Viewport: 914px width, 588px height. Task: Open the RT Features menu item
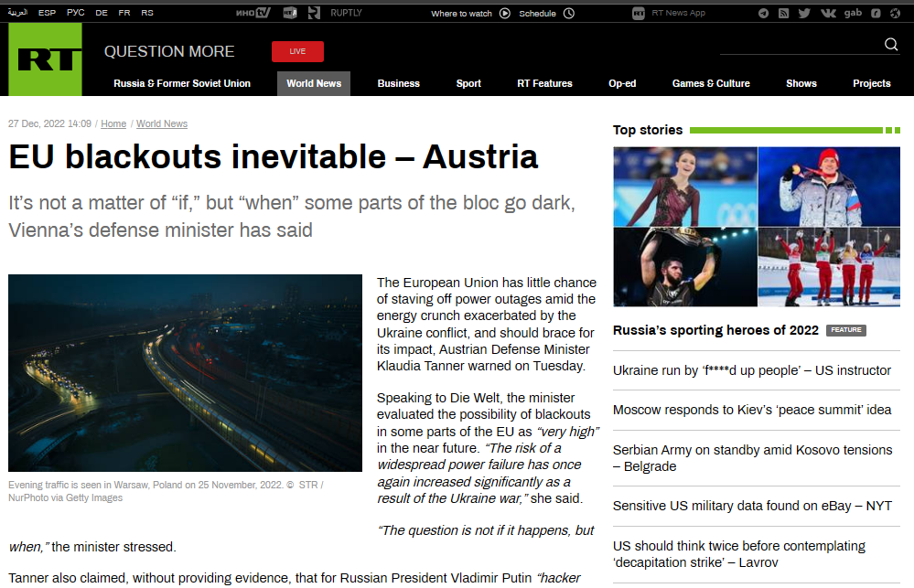pos(544,83)
